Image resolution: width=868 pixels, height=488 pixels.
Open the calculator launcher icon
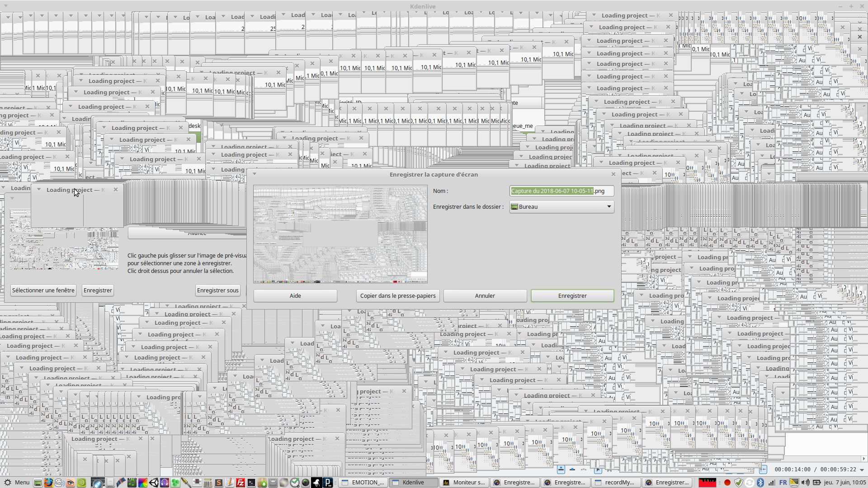pyautogui.click(x=208, y=483)
